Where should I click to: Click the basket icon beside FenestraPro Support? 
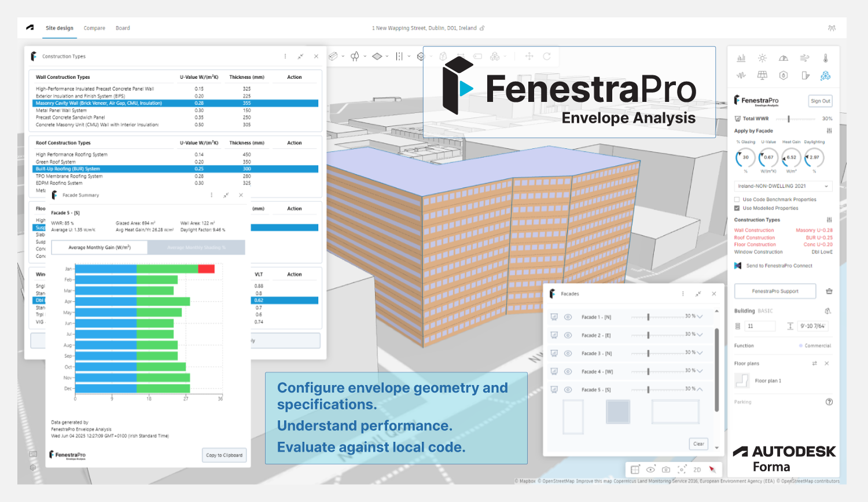829,291
